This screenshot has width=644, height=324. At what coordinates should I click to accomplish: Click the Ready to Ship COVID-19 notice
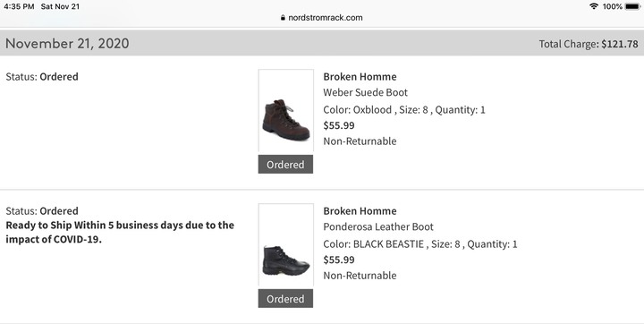[120, 233]
